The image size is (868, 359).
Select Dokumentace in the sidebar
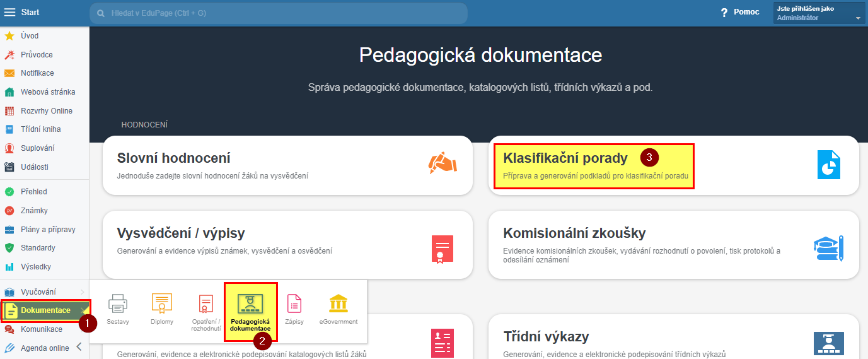click(x=45, y=310)
